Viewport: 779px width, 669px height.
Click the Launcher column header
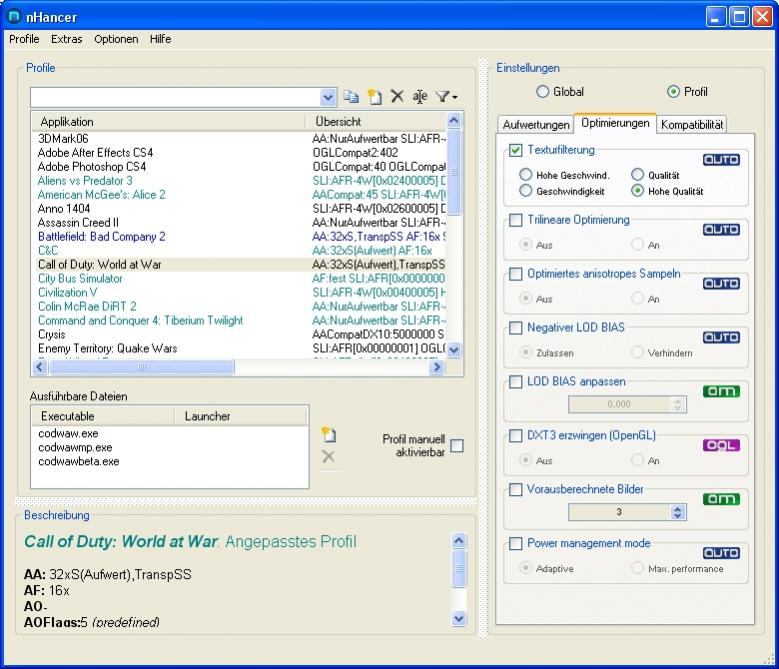tap(241, 416)
